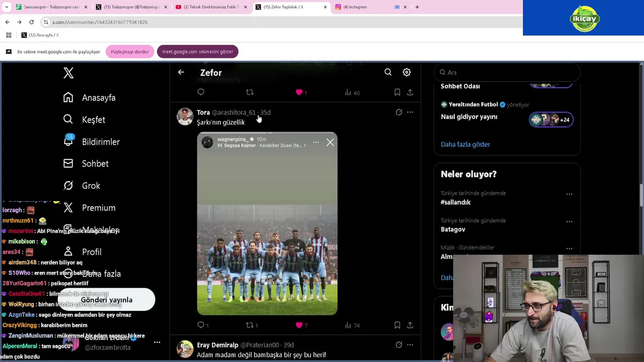Open account menu three dots
The height and width of the screenshot is (362, 644).
[x=157, y=342]
